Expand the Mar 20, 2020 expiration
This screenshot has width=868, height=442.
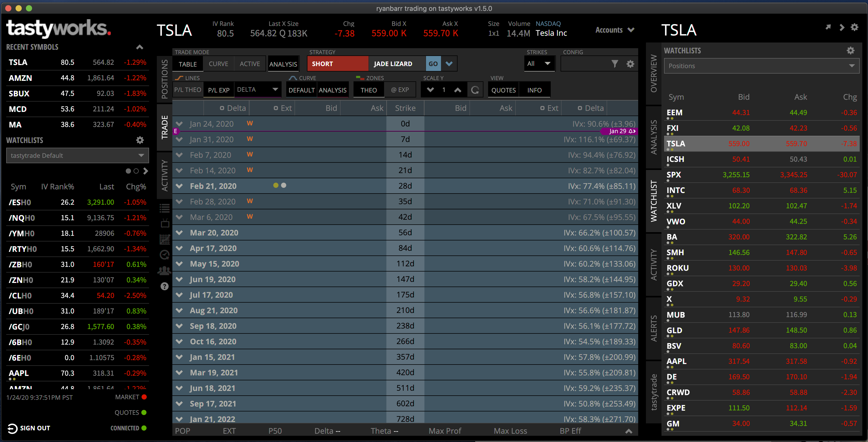pyautogui.click(x=179, y=232)
